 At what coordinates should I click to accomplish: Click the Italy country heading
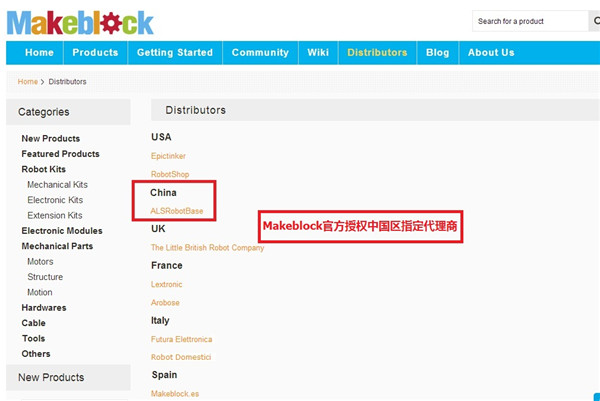(x=160, y=321)
